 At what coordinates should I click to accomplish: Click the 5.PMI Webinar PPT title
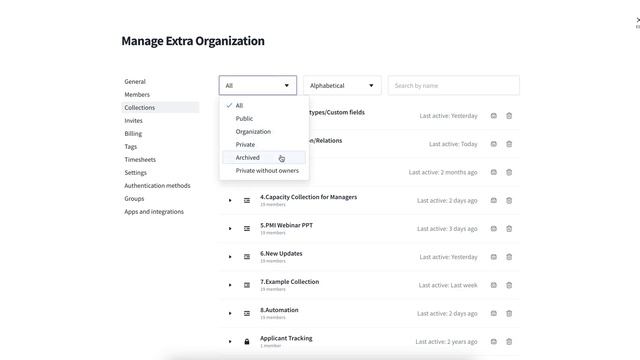(x=287, y=225)
